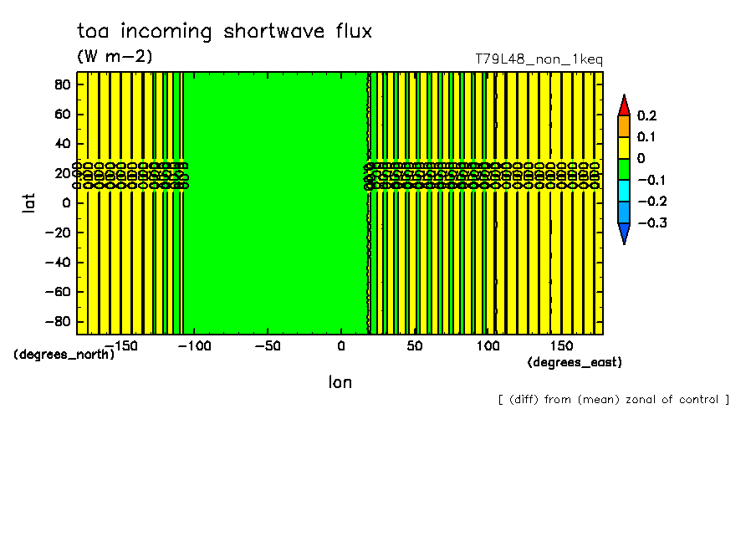Click the dark blue bottom colorbar arrow
This screenshot has width=756, height=547.
pos(624,233)
